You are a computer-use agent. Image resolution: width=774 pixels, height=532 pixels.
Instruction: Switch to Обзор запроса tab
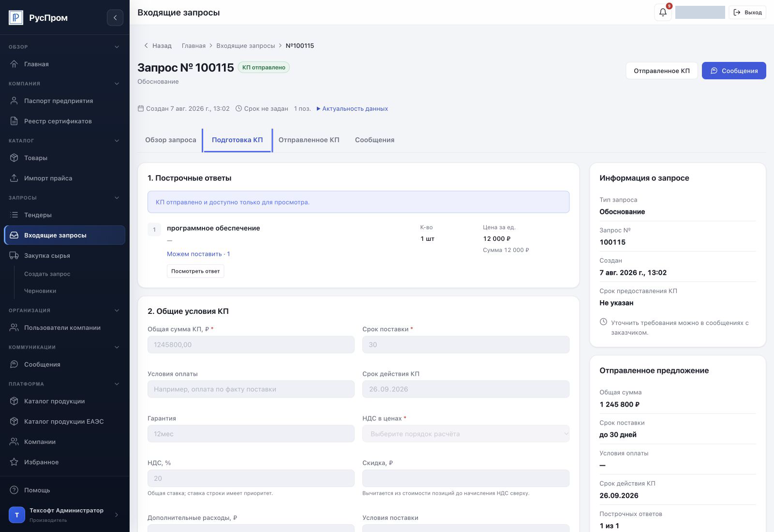point(171,140)
